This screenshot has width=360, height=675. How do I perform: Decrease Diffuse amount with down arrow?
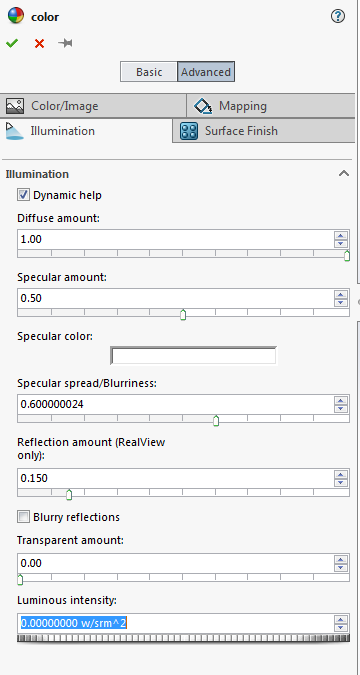(341, 244)
